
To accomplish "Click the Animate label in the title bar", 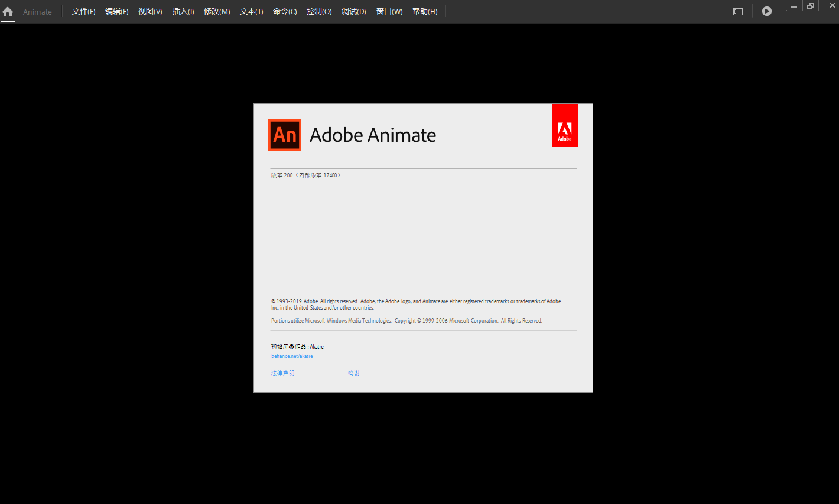I will [37, 11].
